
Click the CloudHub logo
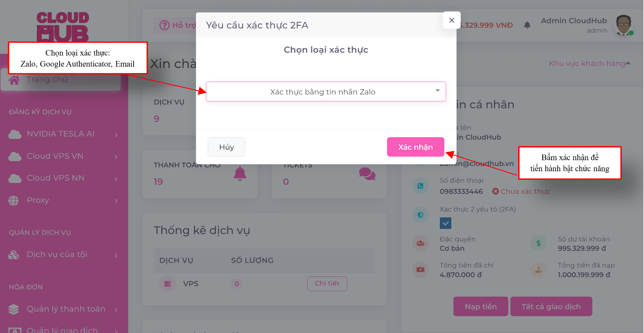click(63, 26)
